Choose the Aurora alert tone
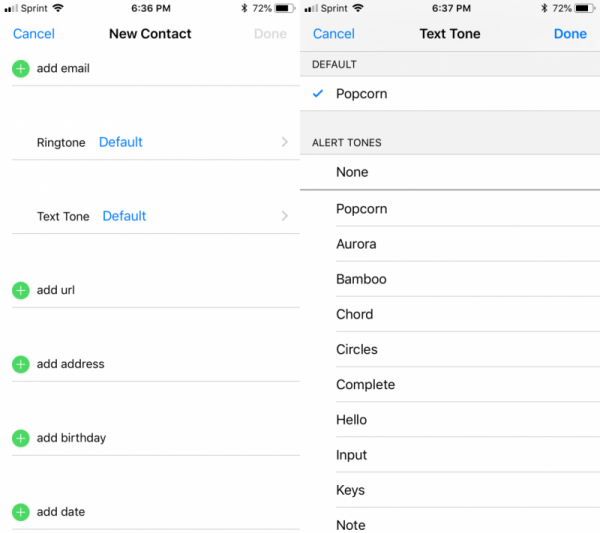This screenshot has width=600, height=533. [356, 244]
